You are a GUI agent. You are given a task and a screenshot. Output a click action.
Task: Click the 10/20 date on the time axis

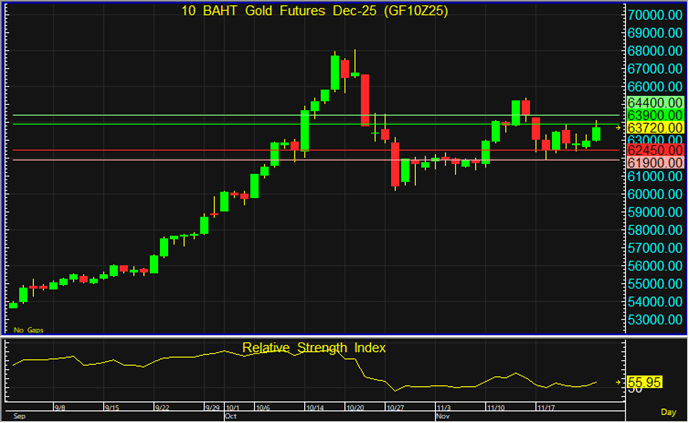(354, 408)
